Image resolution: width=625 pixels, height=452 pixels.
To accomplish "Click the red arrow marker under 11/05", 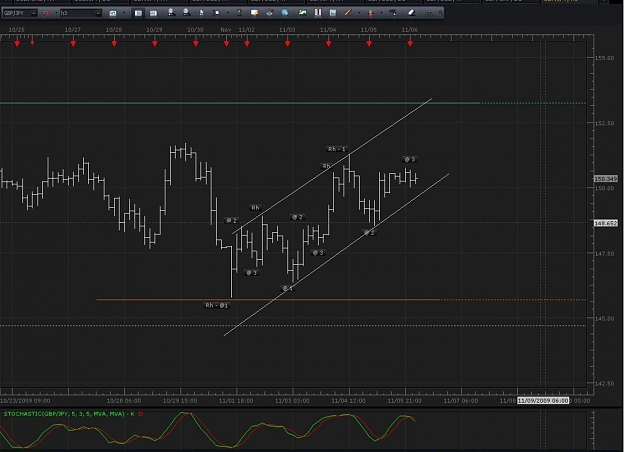I will point(369,43).
